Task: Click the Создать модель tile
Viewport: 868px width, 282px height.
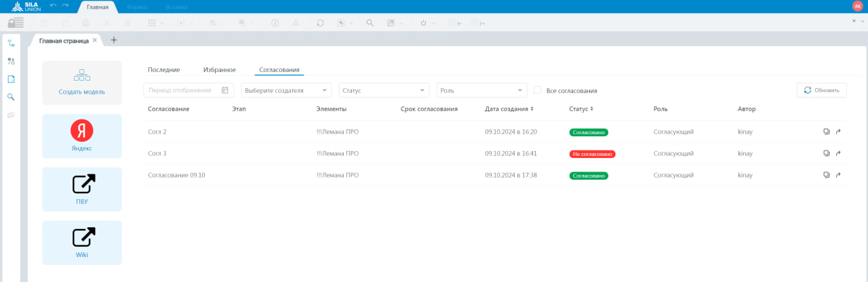Action: click(82, 83)
